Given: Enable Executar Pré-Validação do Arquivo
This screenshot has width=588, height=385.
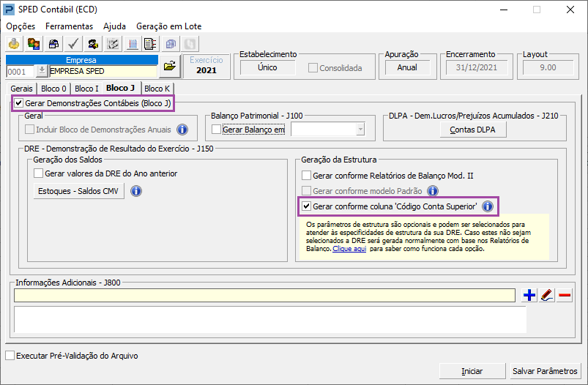Looking at the screenshot, I should coord(10,356).
